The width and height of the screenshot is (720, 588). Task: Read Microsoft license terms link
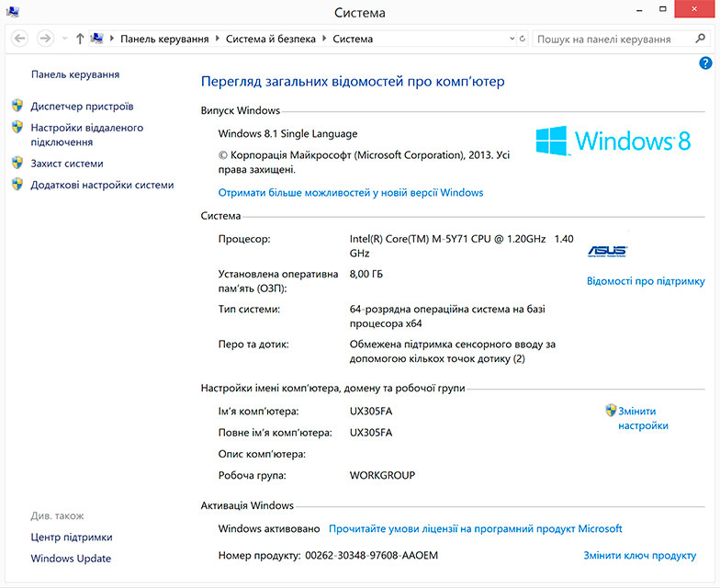tap(476, 529)
